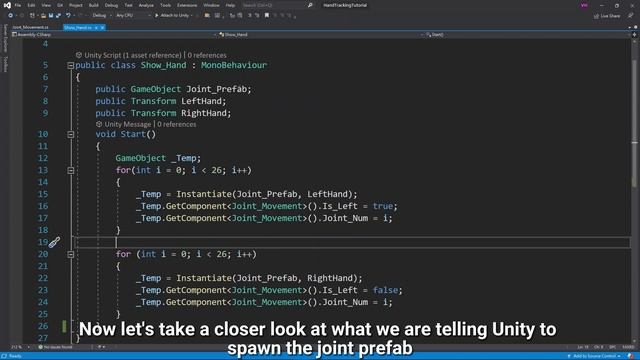The width and height of the screenshot is (640, 360).
Task: Click the Find in Files toolbar icon
Action: 207,16
